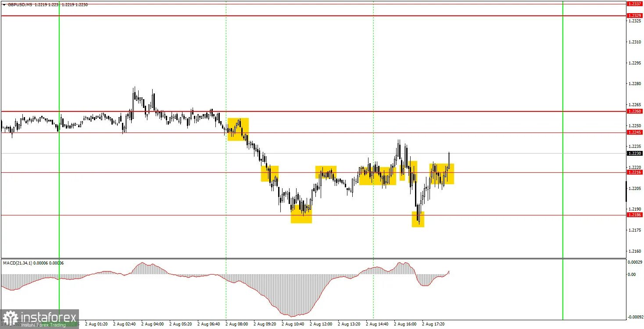Click the 2 Aug 06:40 time label

[209, 324]
